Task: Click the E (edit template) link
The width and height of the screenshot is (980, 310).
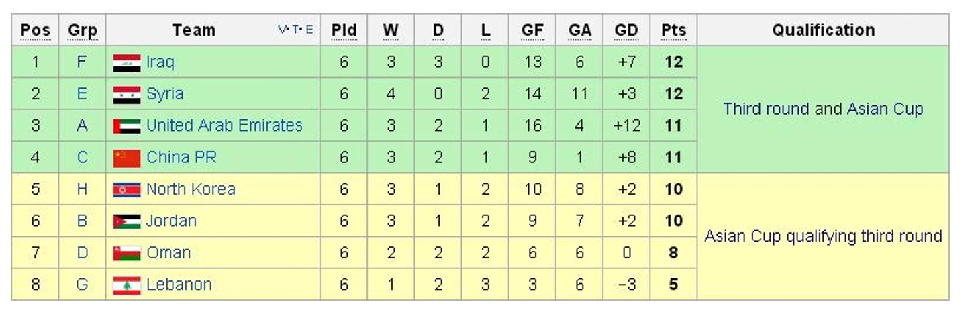Action: tap(309, 30)
